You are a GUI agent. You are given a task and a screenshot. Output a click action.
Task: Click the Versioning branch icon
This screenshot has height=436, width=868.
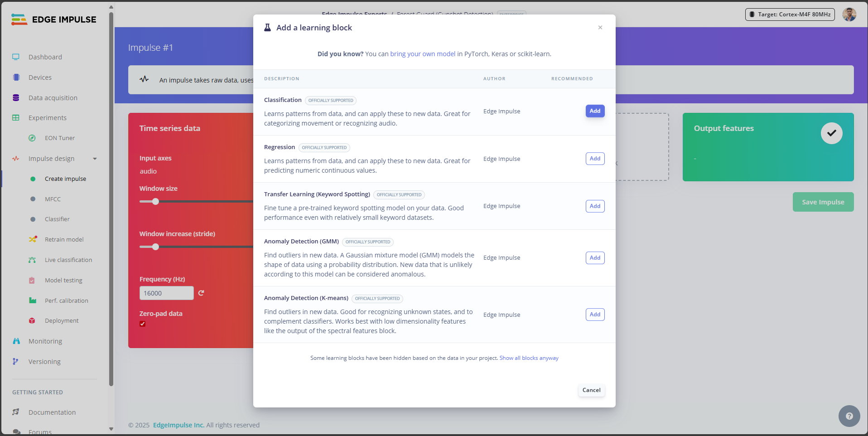click(15, 362)
